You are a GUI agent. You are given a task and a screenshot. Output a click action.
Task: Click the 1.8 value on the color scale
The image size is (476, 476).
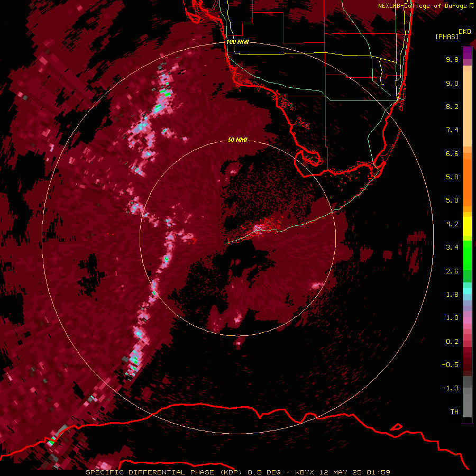452,295
